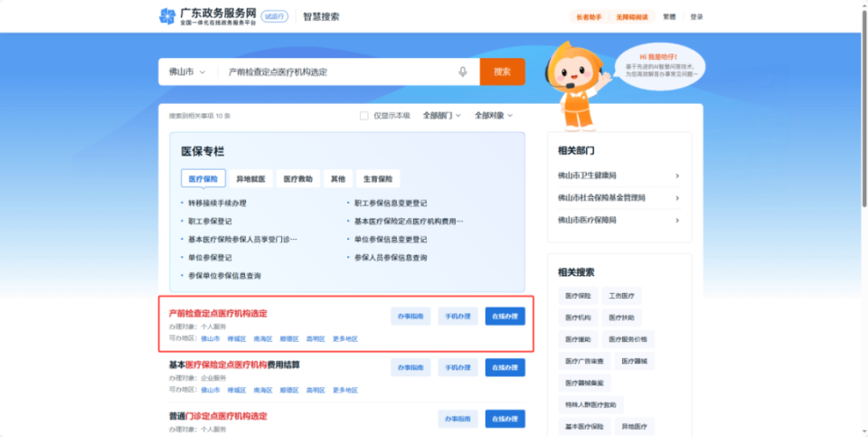The height and width of the screenshot is (437, 868).
Task: Expand the 全部对象 filter dropdown
Action: click(x=494, y=116)
